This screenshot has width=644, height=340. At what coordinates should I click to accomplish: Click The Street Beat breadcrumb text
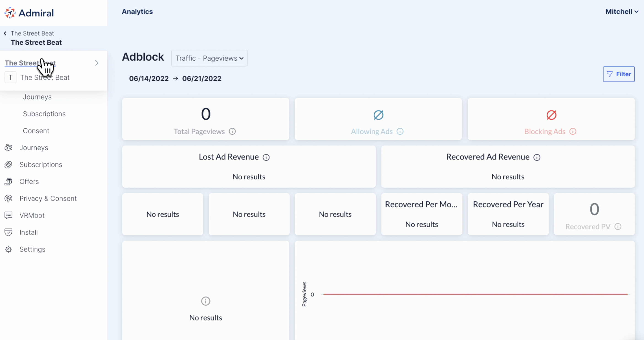point(32,33)
